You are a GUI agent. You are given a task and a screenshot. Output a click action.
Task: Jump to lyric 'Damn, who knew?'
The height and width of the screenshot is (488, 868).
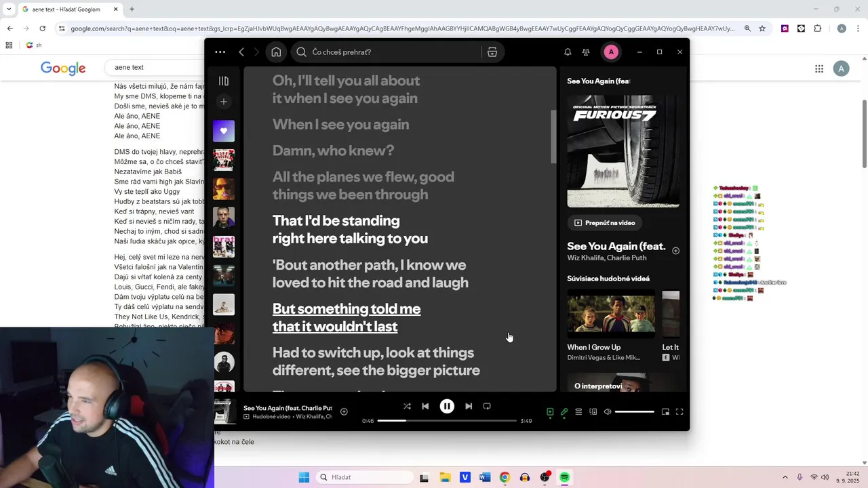pyautogui.click(x=333, y=150)
